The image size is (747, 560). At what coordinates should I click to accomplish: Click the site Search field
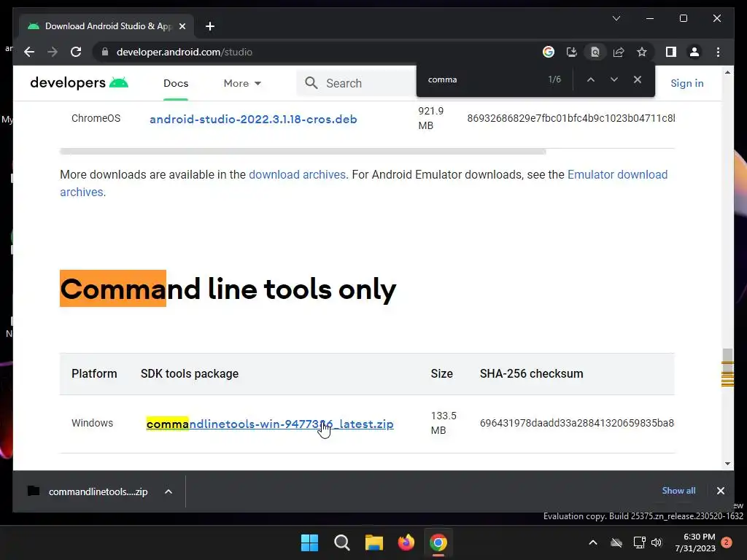pos(356,83)
